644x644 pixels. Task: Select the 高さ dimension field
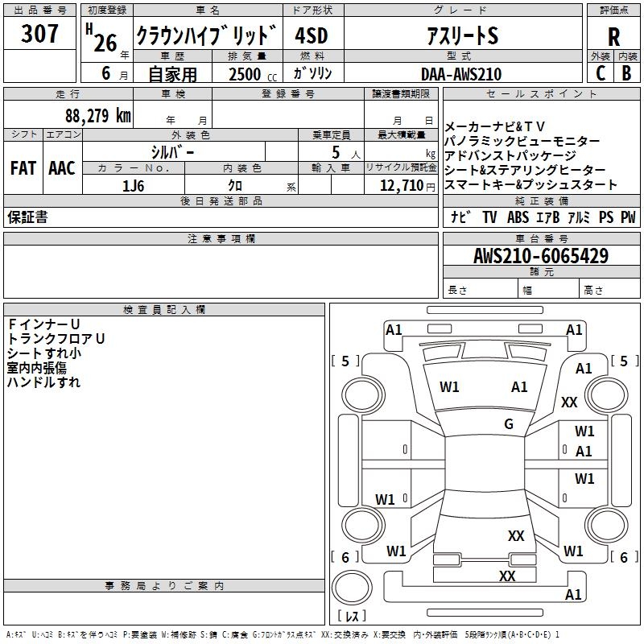610,290
